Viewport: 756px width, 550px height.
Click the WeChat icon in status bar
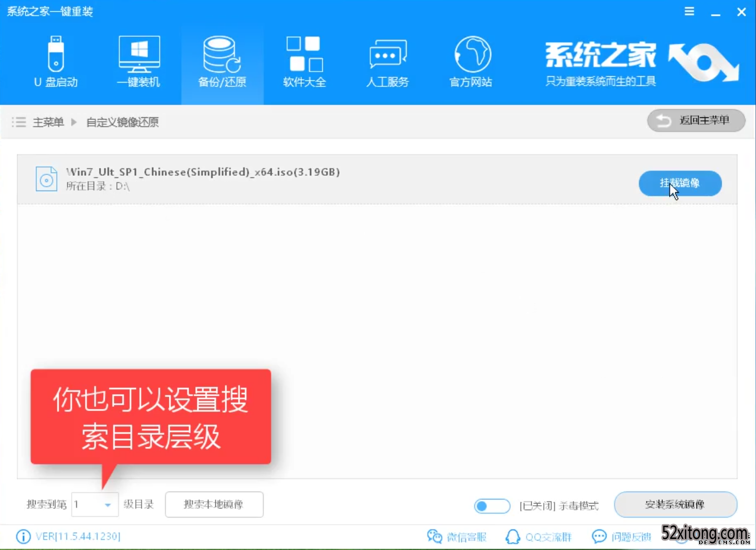click(x=434, y=536)
